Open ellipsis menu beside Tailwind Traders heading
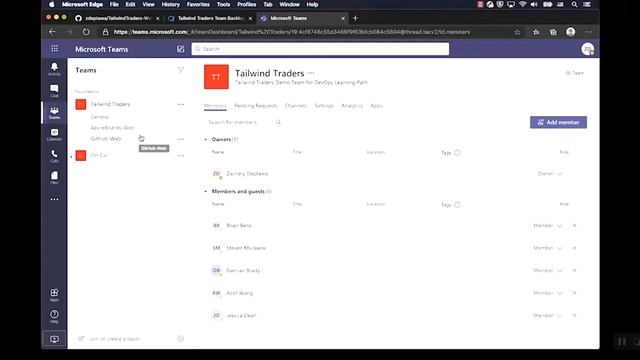 [311, 73]
